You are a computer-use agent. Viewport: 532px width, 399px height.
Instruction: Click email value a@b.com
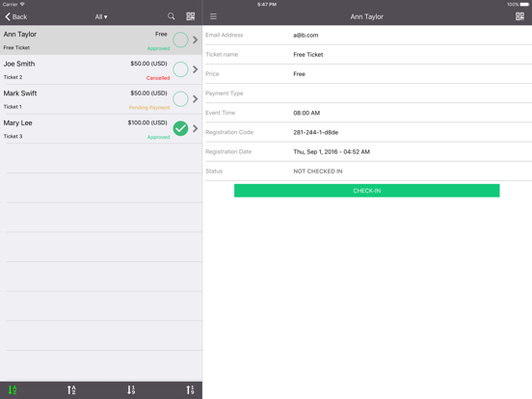point(306,35)
